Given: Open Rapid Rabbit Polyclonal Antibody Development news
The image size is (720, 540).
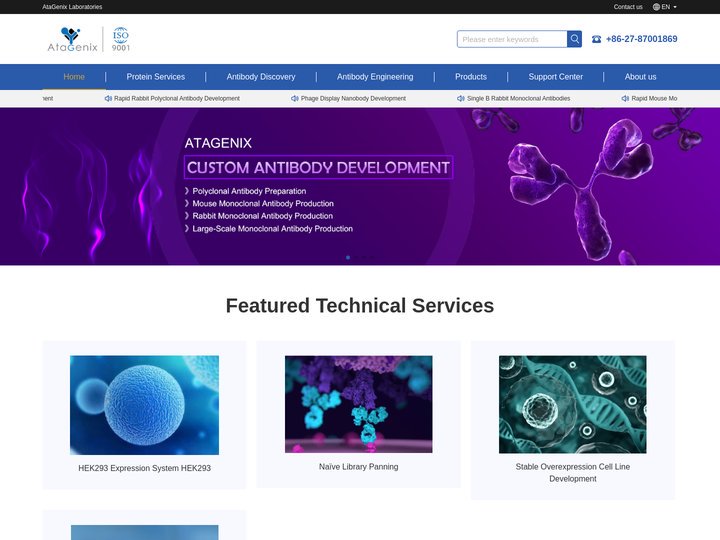Looking at the screenshot, I should point(177,98).
